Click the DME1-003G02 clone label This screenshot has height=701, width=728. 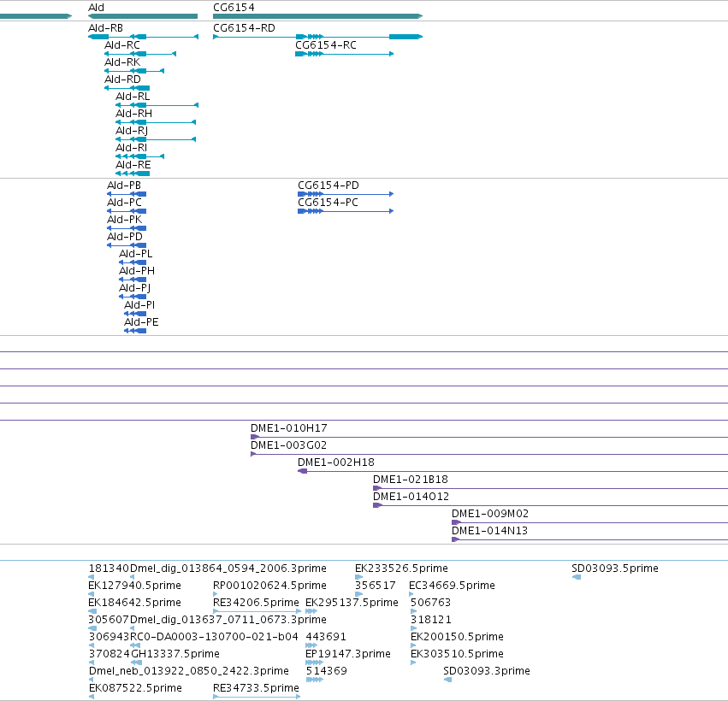[x=289, y=446]
